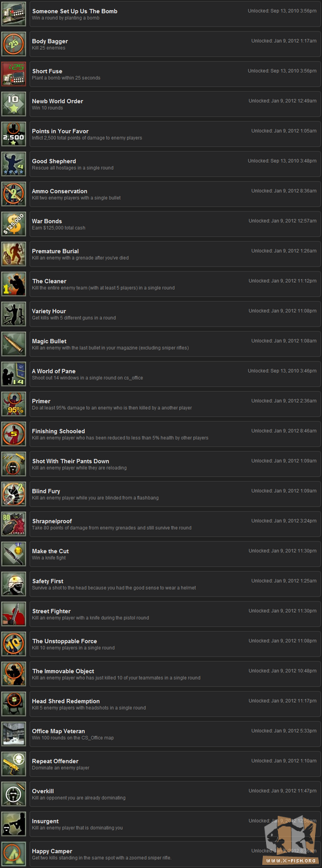Click the Head Shred Redemption title
The width and height of the screenshot is (322, 868).
[x=66, y=701]
